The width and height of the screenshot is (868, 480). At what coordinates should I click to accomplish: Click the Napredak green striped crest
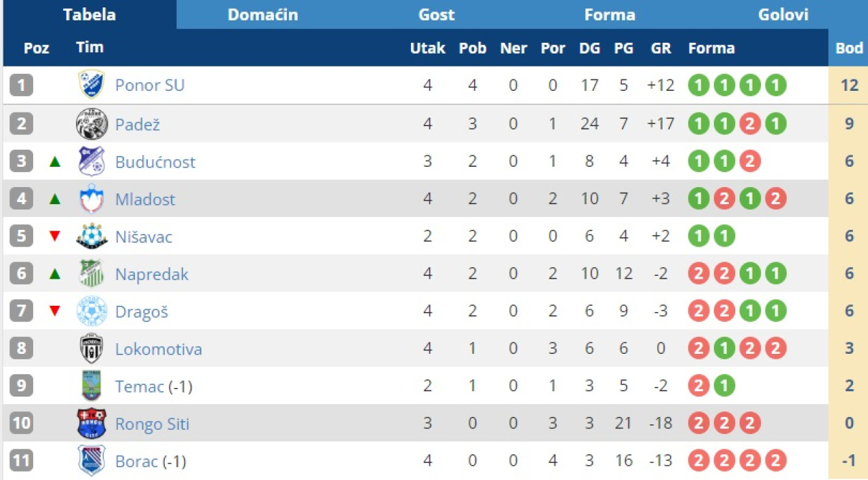tap(91, 274)
